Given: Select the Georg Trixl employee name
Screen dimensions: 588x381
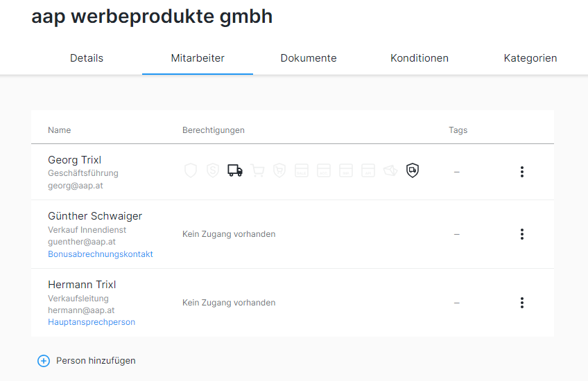Looking at the screenshot, I should click(x=75, y=160).
